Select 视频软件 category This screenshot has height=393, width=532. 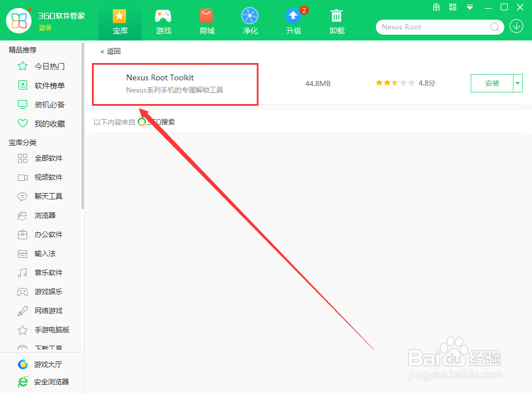[49, 177]
